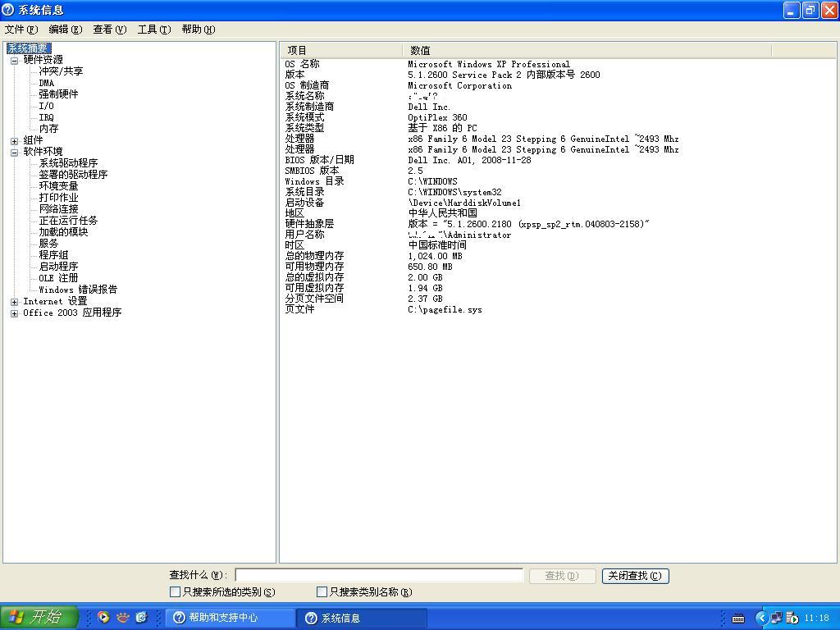
Task: Select Windows 错误报告 in the tree
Action: 78,290
